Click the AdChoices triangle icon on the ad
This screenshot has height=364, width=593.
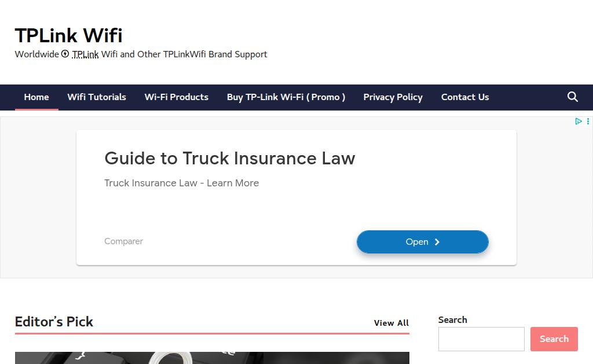[x=579, y=122]
